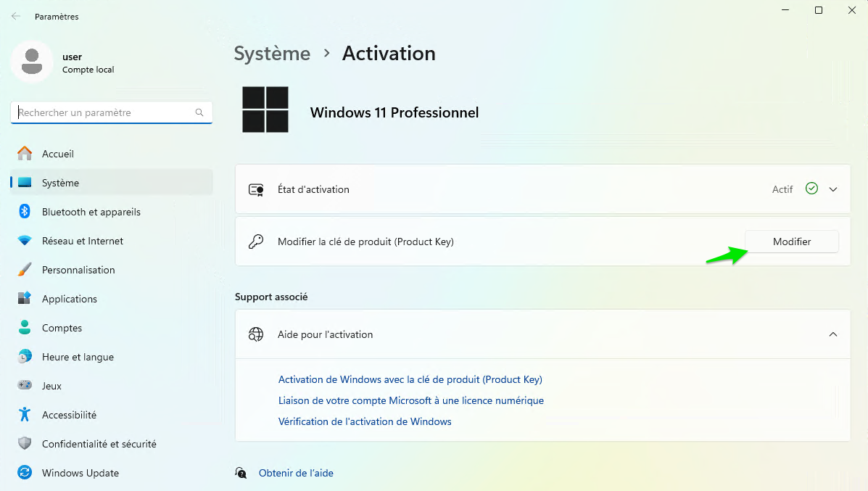Click the Accessibilité figure icon
The image size is (868, 491).
25,414
